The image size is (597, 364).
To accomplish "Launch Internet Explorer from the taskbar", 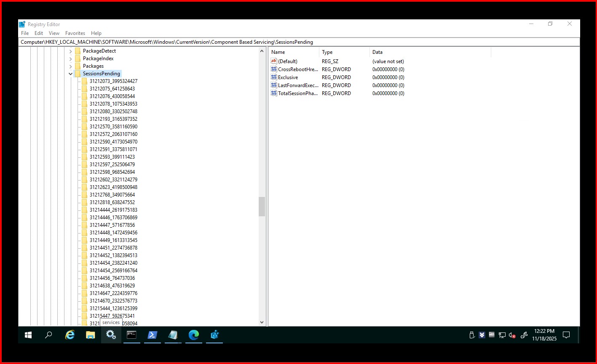I will [70, 335].
